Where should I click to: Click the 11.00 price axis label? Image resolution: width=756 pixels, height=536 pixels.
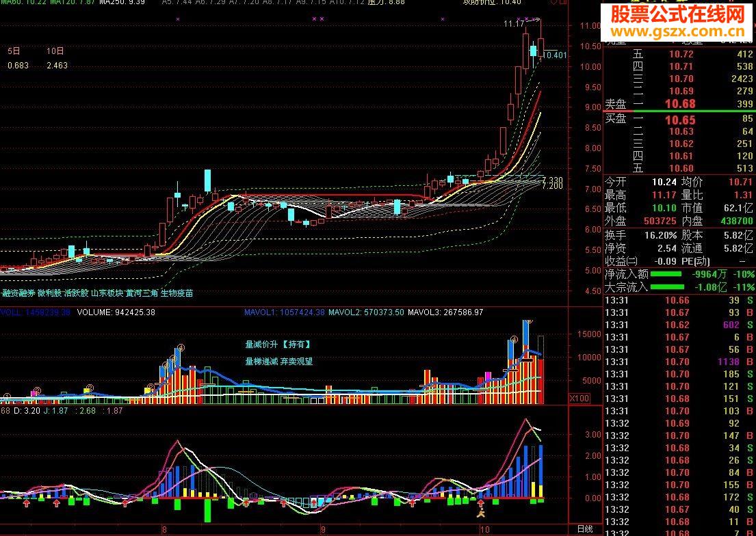click(590, 26)
